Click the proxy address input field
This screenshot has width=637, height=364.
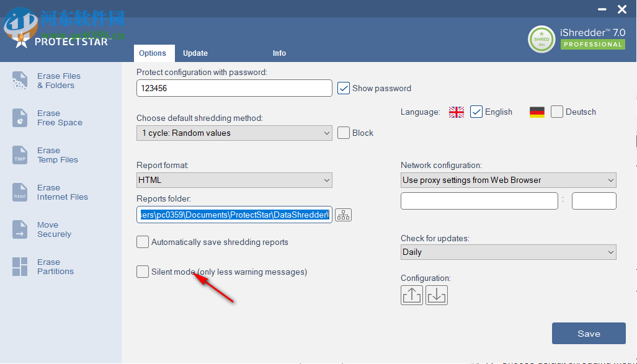(479, 201)
